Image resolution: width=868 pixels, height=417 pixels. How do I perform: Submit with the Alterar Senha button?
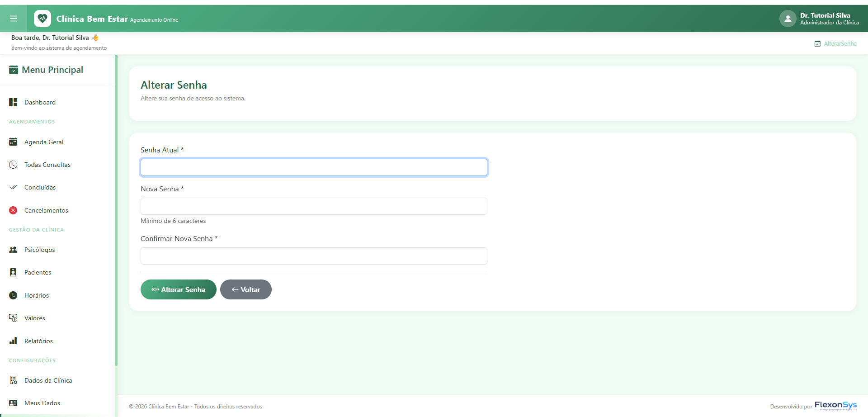tap(179, 289)
